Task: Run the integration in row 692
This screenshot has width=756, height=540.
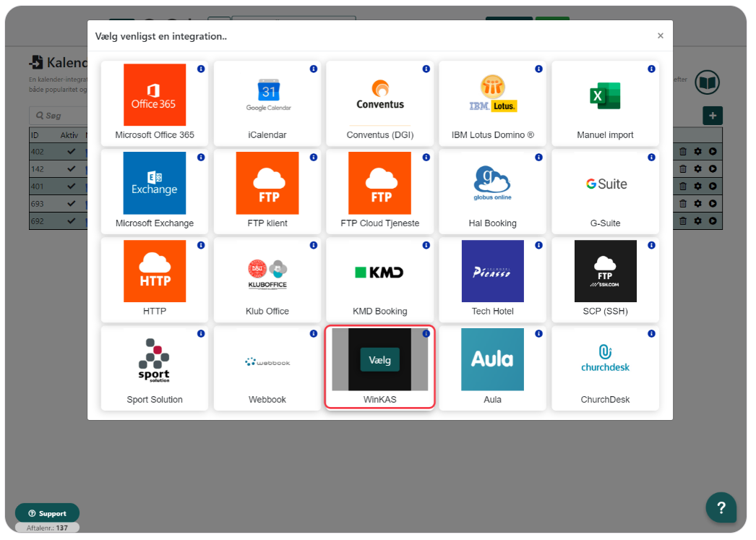Action: pos(713,220)
